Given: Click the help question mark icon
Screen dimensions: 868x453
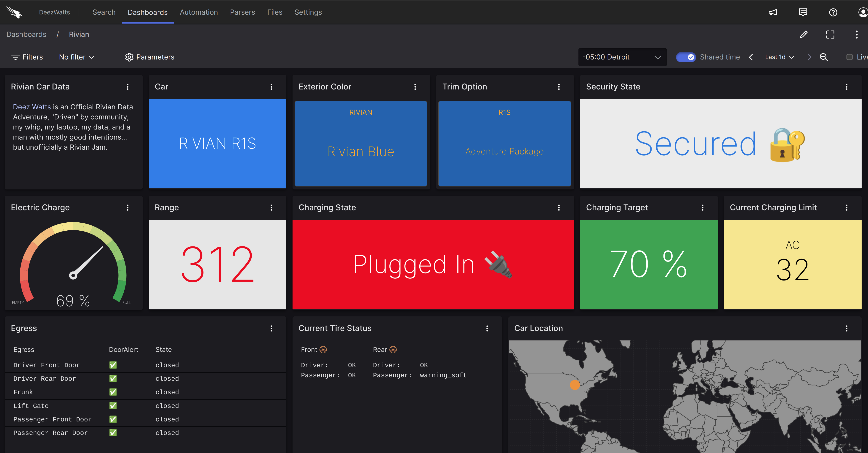Looking at the screenshot, I should [833, 13].
